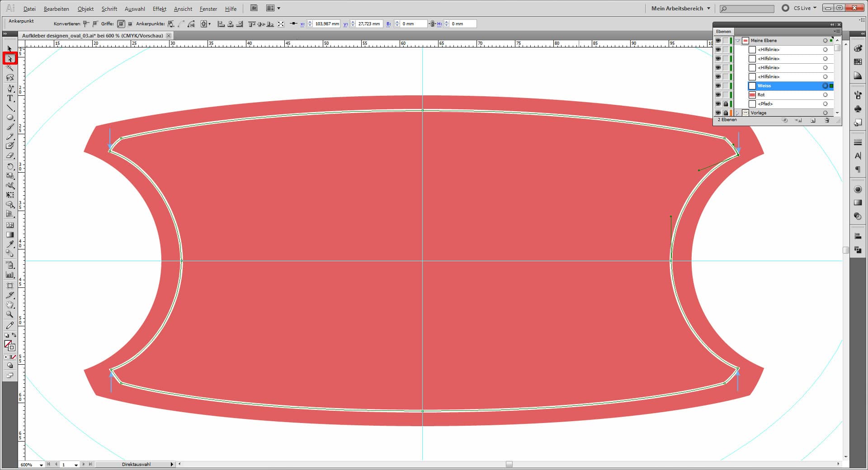Click the X coordinate input field

[x=326, y=24]
